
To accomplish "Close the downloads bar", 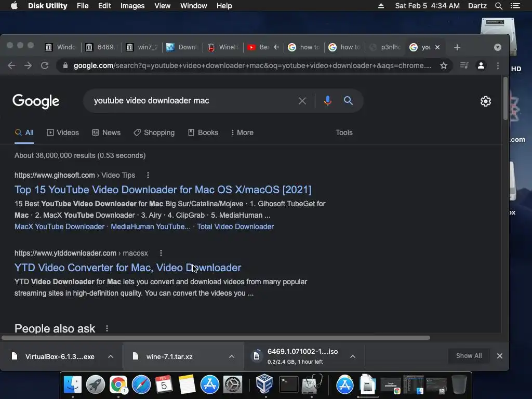I will click(499, 356).
